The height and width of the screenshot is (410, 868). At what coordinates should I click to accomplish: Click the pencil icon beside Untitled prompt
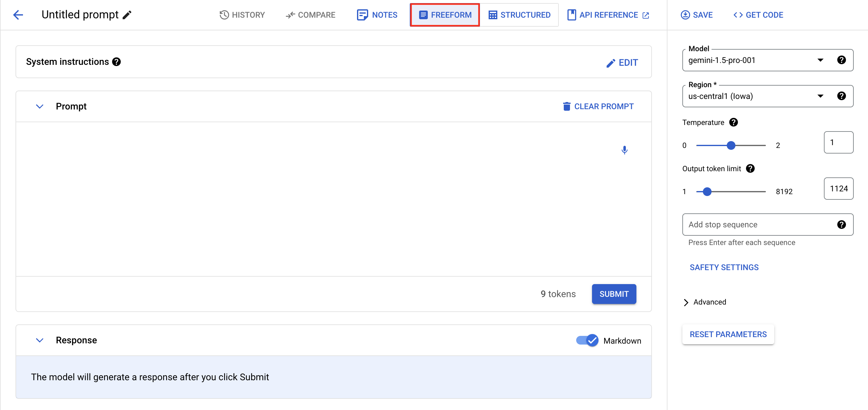coord(127,15)
